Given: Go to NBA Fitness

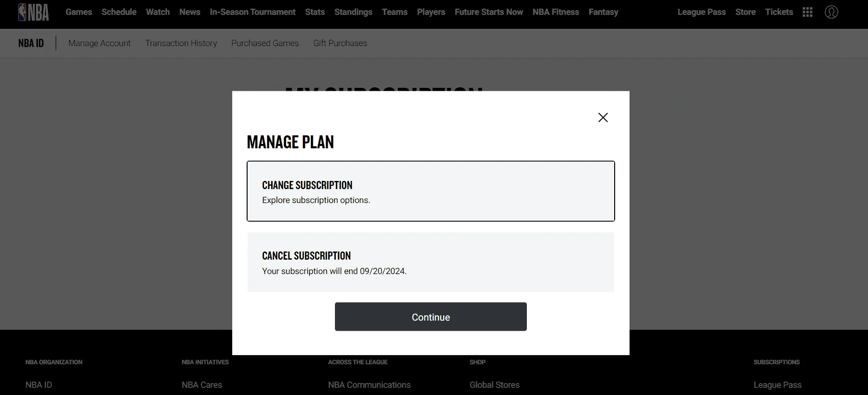Looking at the screenshot, I should point(556,12).
